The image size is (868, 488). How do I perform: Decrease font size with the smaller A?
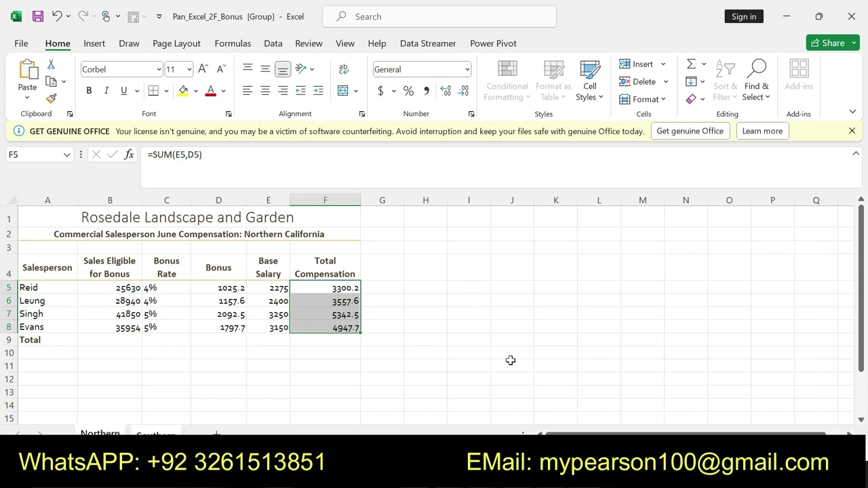(220, 69)
